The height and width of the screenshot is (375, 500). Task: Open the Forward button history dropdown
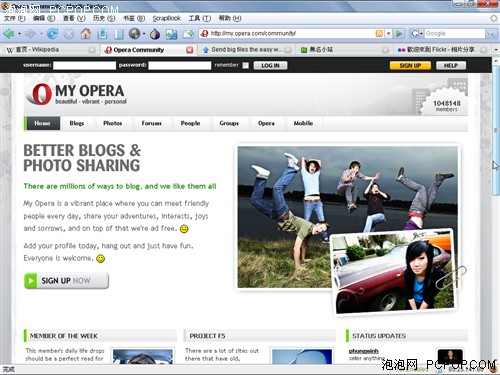click(x=41, y=34)
